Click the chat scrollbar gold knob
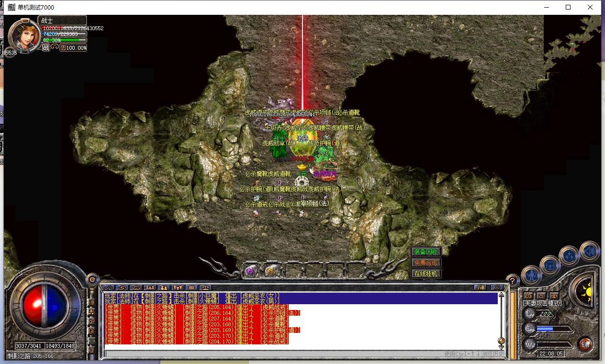This screenshot has width=605, height=364. [x=501, y=341]
